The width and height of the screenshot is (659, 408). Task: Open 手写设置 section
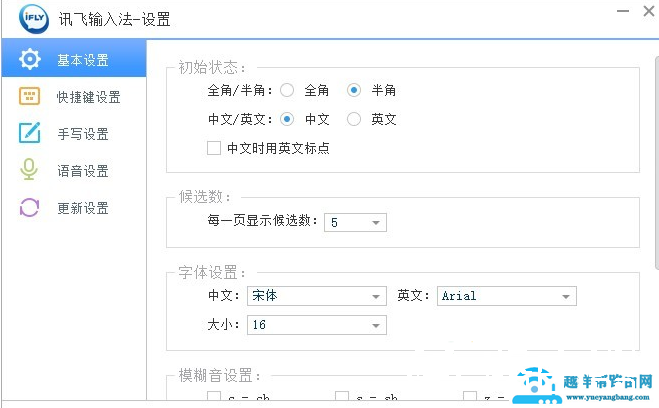(x=74, y=134)
